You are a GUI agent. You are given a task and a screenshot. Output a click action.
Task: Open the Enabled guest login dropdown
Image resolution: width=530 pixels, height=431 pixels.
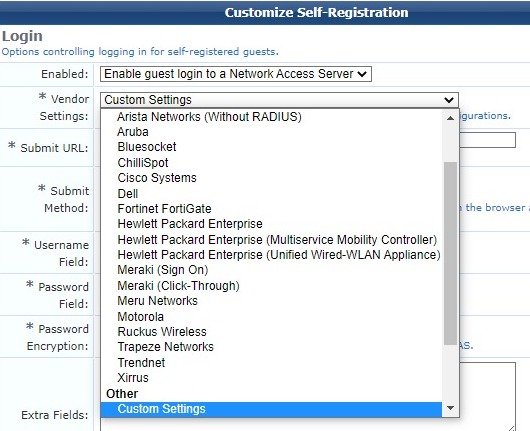click(x=236, y=74)
